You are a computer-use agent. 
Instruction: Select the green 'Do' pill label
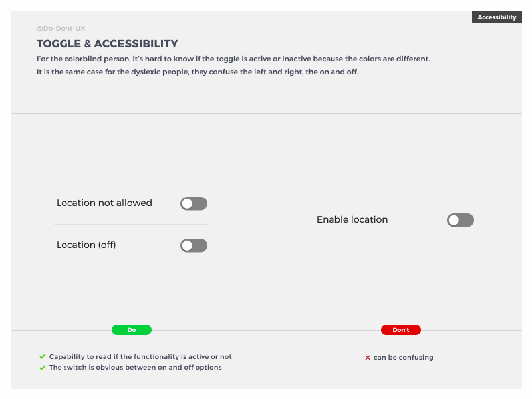coord(131,329)
